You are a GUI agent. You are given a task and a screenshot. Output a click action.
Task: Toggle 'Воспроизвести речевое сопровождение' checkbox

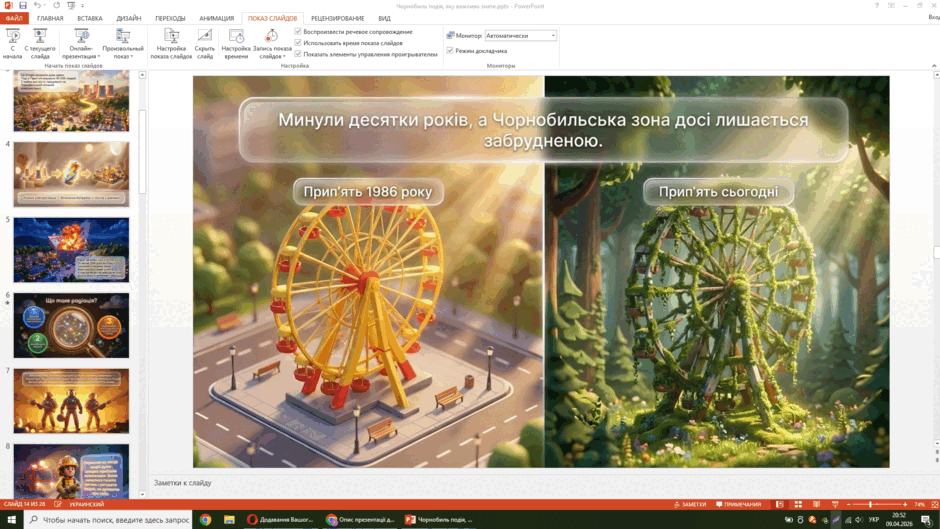(298, 31)
